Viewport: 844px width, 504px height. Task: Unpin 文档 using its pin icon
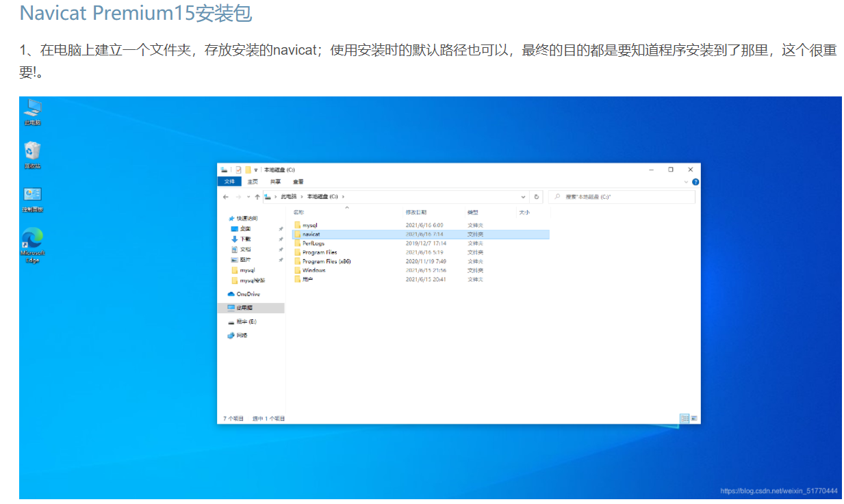pos(281,250)
